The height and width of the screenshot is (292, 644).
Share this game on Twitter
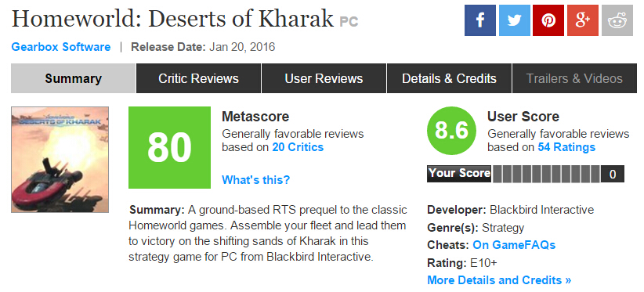tap(514, 20)
